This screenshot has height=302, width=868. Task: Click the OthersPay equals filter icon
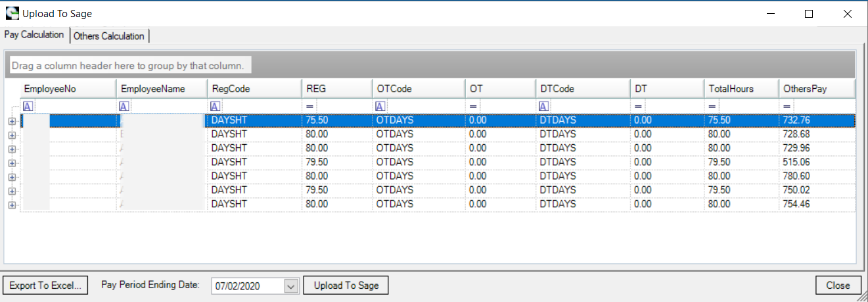point(787,106)
